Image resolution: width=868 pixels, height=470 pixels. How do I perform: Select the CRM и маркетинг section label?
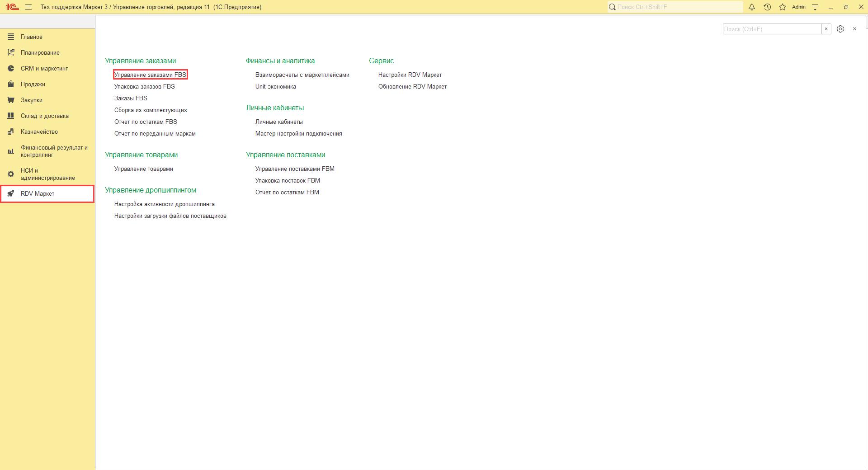pyautogui.click(x=44, y=69)
